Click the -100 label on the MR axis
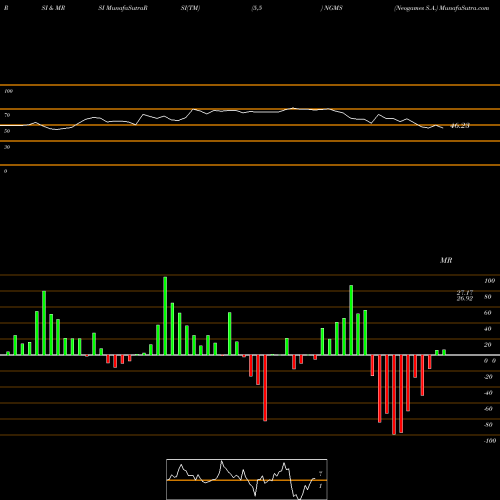 490,441
